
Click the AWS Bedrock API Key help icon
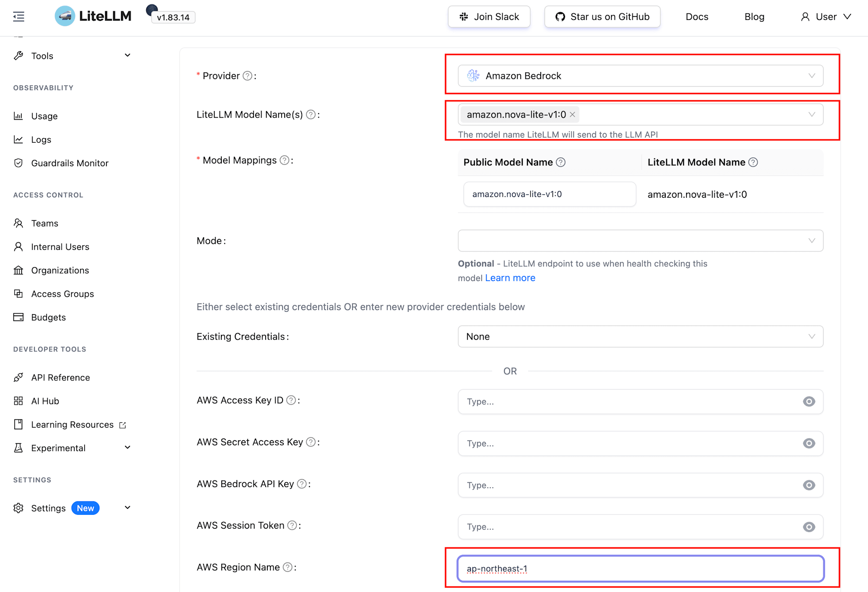tap(302, 484)
